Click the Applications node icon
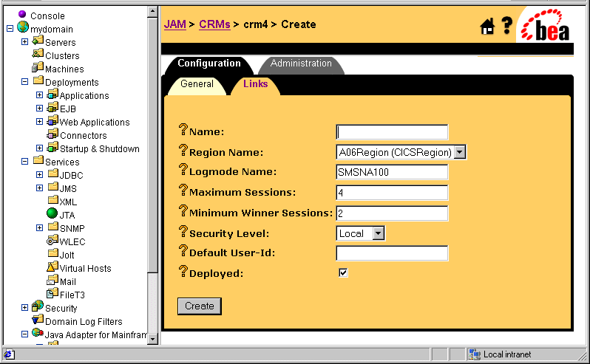 (52, 94)
